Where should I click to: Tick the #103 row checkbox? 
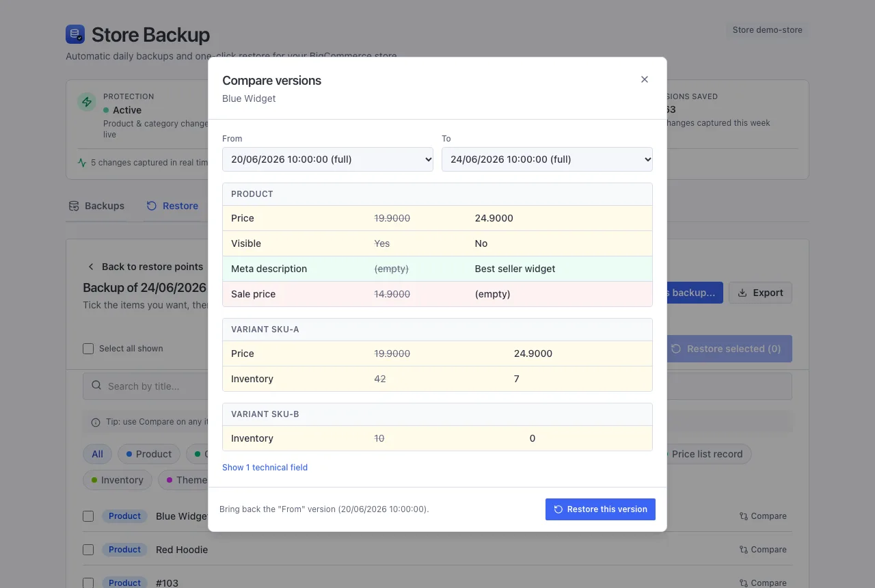[88, 583]
